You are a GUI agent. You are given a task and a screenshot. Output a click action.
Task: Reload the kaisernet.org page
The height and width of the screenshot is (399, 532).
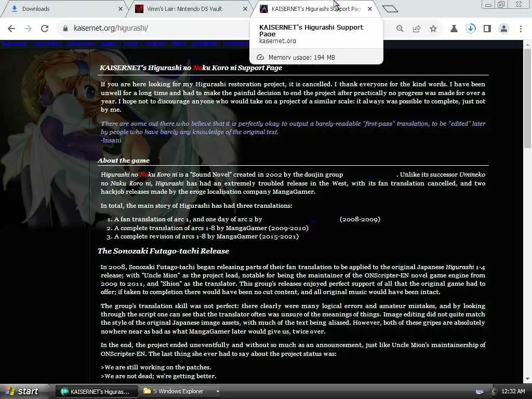coord(45,29)
